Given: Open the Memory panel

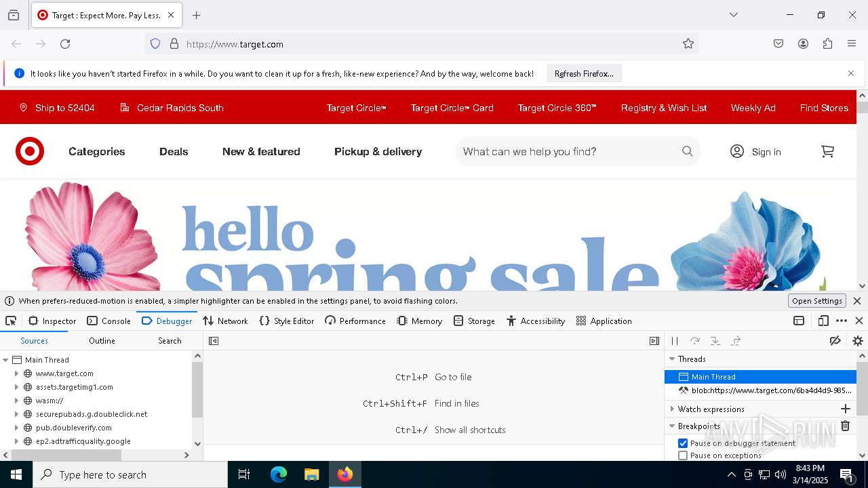Looking at the screenshot, I should click(x=420, y=321).
